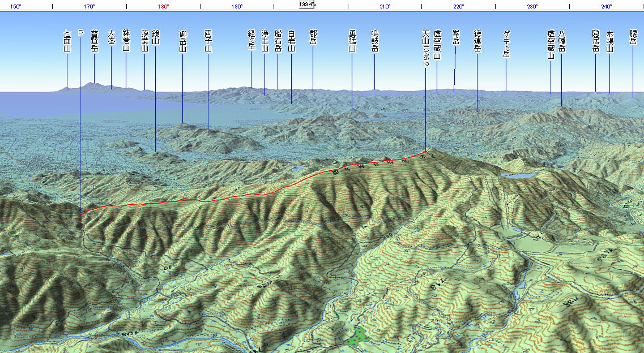The height and width of the screenshot is (353, 644).
Task: Select the ゲキ岳 peak label
Action: 506,44
